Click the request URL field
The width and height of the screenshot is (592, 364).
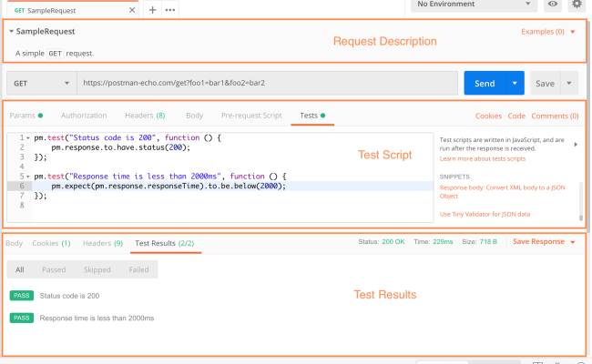click(x=267, y=83)
